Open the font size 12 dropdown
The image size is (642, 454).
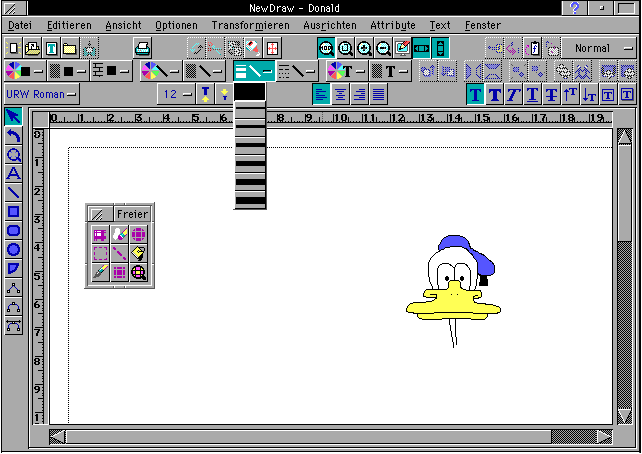(176, 95)
